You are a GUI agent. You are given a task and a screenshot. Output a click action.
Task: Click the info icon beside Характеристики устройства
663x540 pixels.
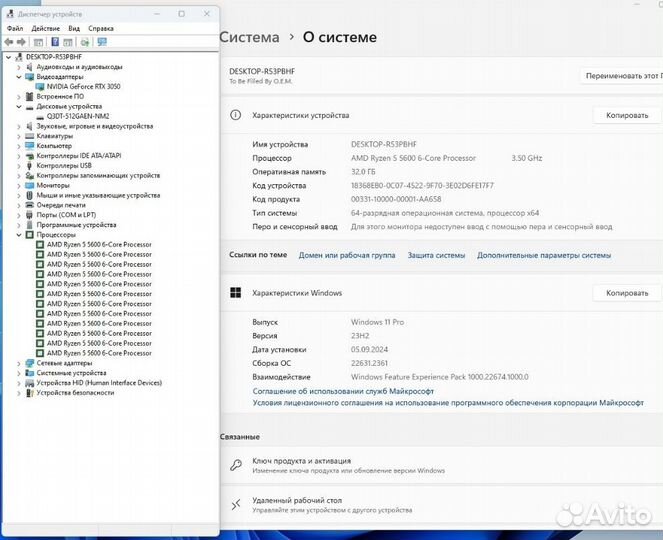click(x=236, y=115)
